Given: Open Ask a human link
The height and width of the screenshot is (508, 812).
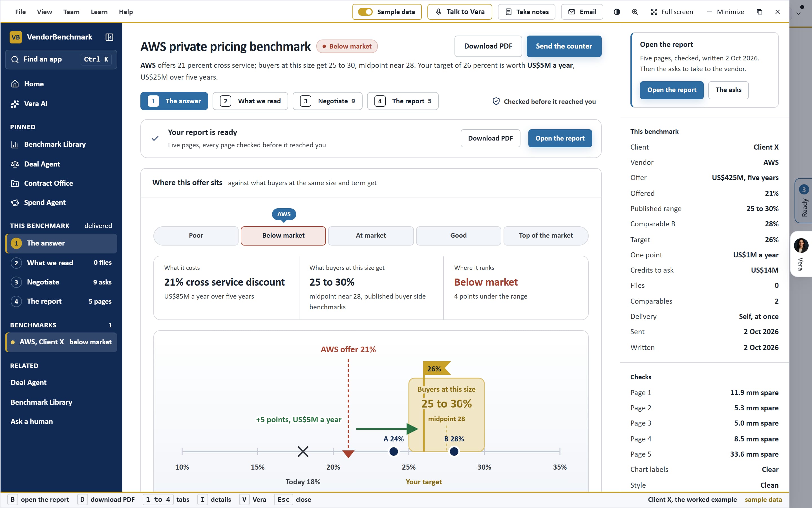Looking at the screenshot, I should point(32,421).
